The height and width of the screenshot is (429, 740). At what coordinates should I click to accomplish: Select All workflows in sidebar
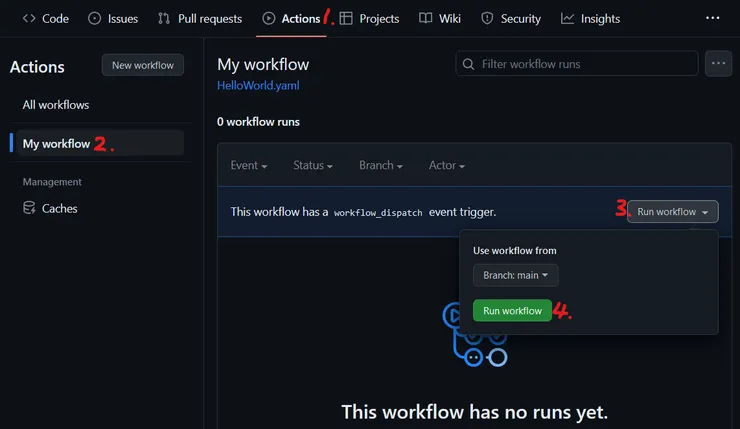pos(56,105)
